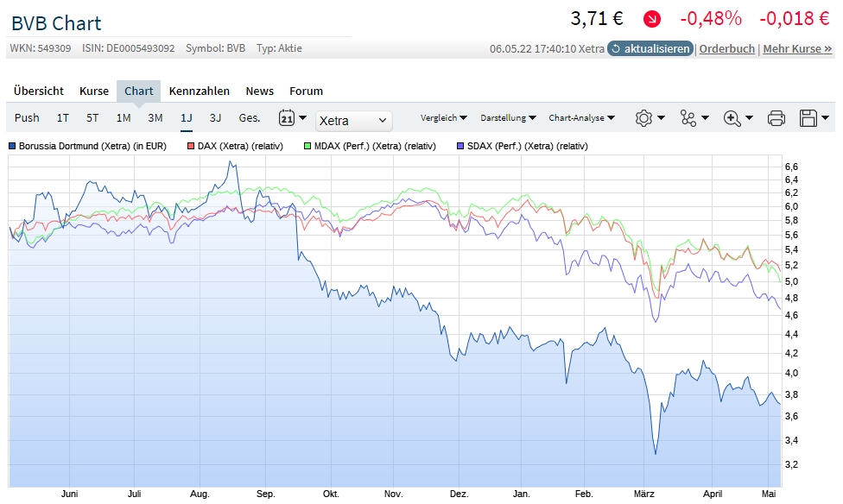The height and width of the screenshot is (504, 843).
Task: Print the chart with printer icon
Action: coord(776,118)
